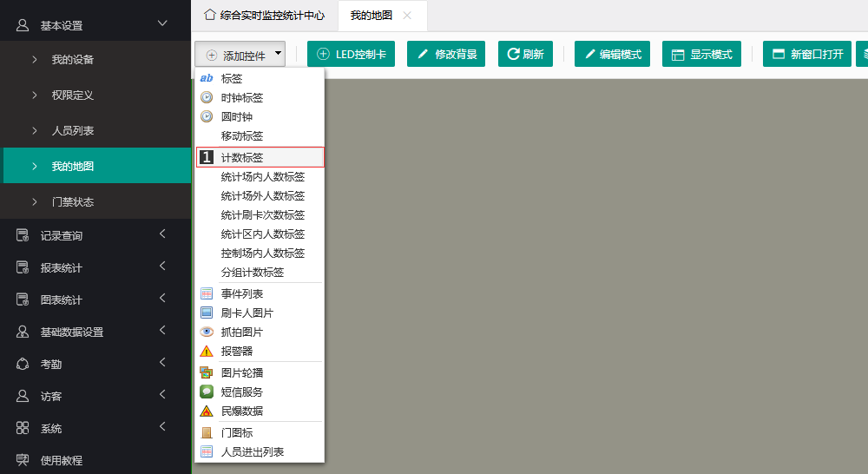Click the 基本设置 user icon in sidebar
Viewport: 868px width, 474px height.
coord(23,25)
